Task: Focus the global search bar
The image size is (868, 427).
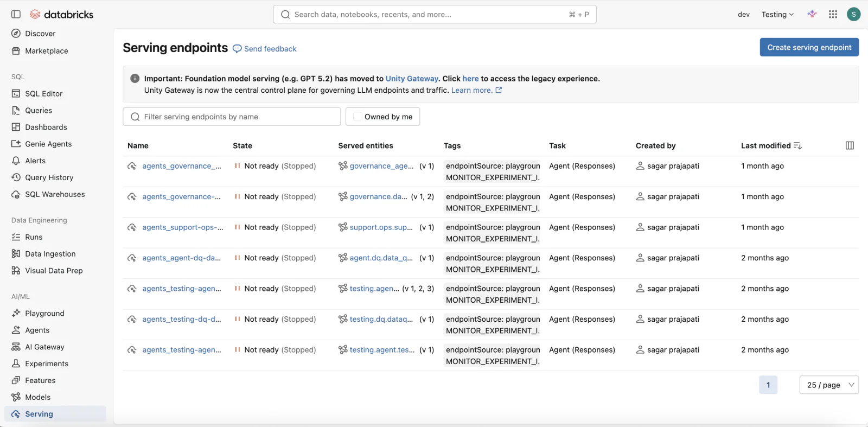Action: pyautogui.click(x=435, y=15)
